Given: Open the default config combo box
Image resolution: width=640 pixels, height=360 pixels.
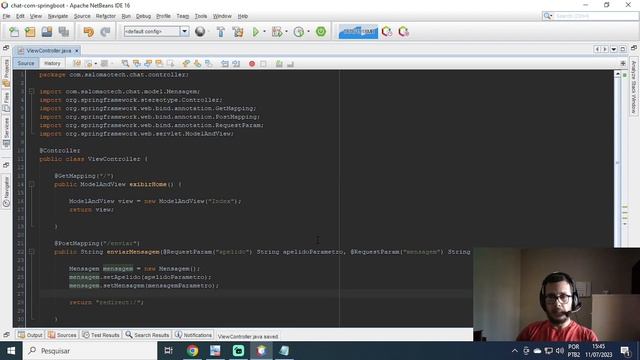Looking at the screenshot, I should [x=156, y=31].
